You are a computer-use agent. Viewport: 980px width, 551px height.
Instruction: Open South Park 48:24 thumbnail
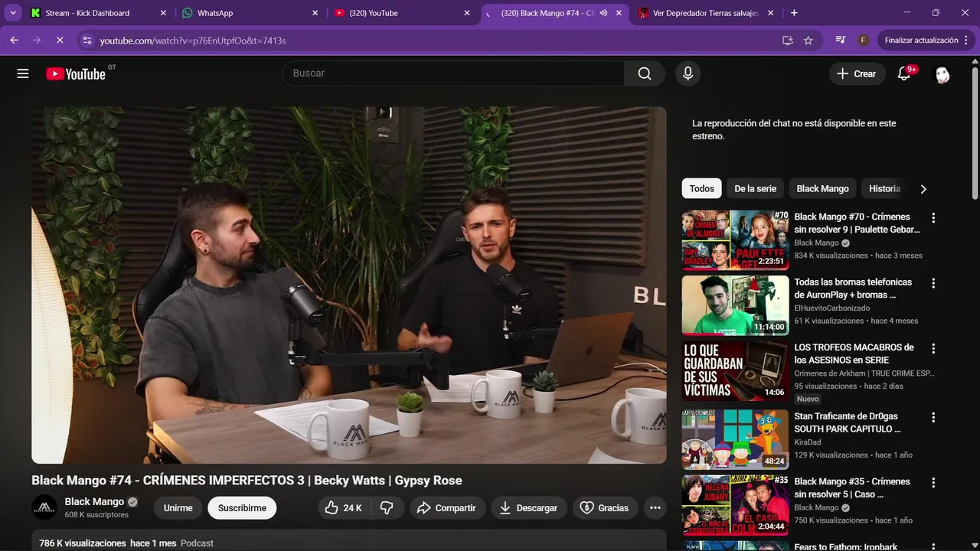(x=735, y=439)
